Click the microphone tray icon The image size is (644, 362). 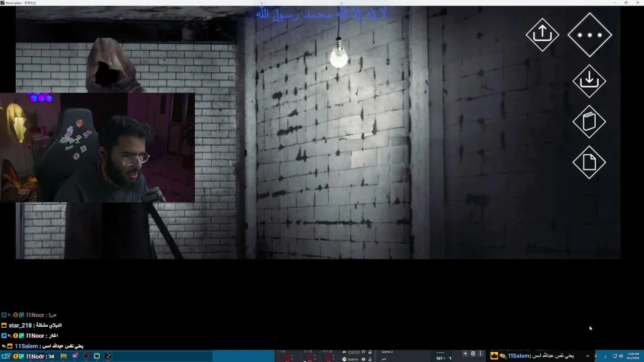pos(596,356)
